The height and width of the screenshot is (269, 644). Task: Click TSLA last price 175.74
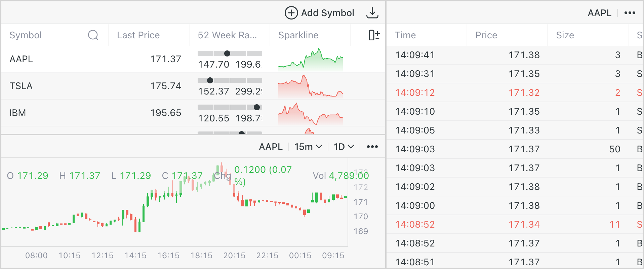coord(166,86)
